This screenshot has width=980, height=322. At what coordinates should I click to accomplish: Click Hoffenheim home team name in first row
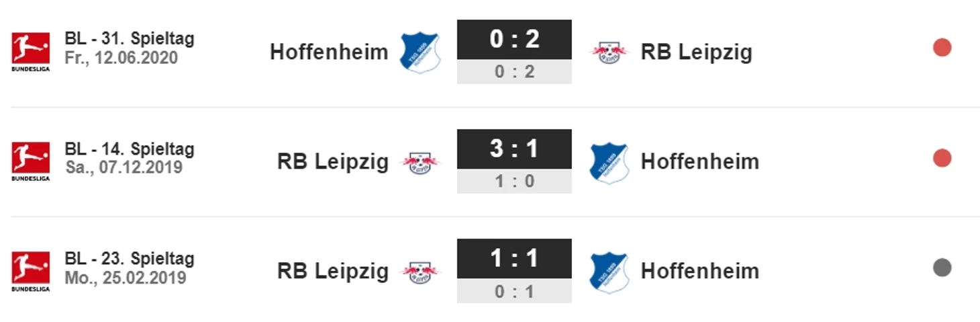tap(329, 52)
